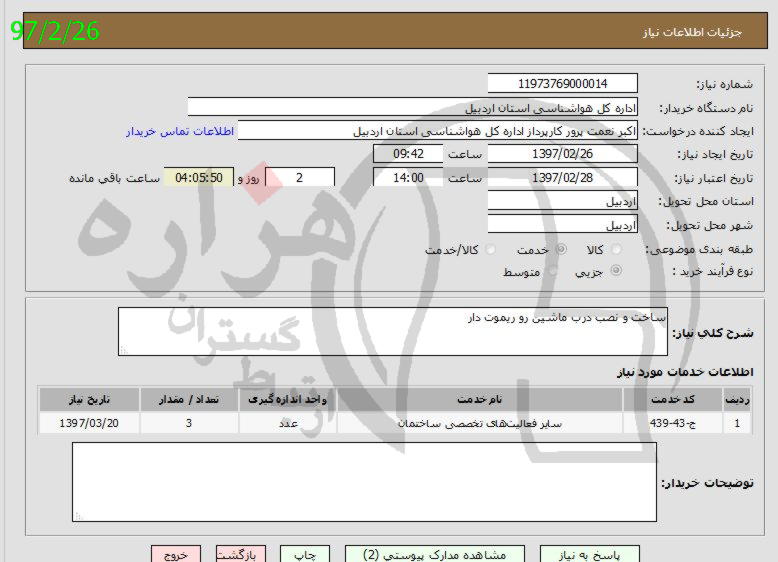Click the request creator name field
Viewport: 778px width, 562px height.
click(x=438, y=131)
